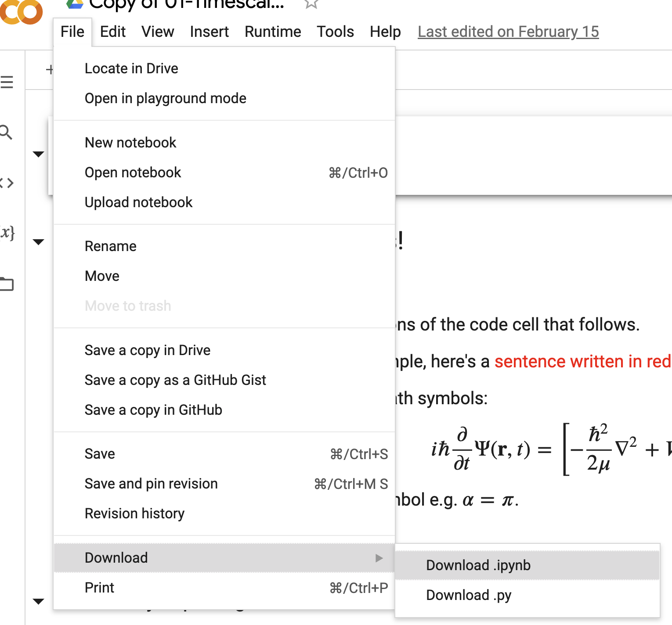Collapse the second section triangle

[39, 242]
